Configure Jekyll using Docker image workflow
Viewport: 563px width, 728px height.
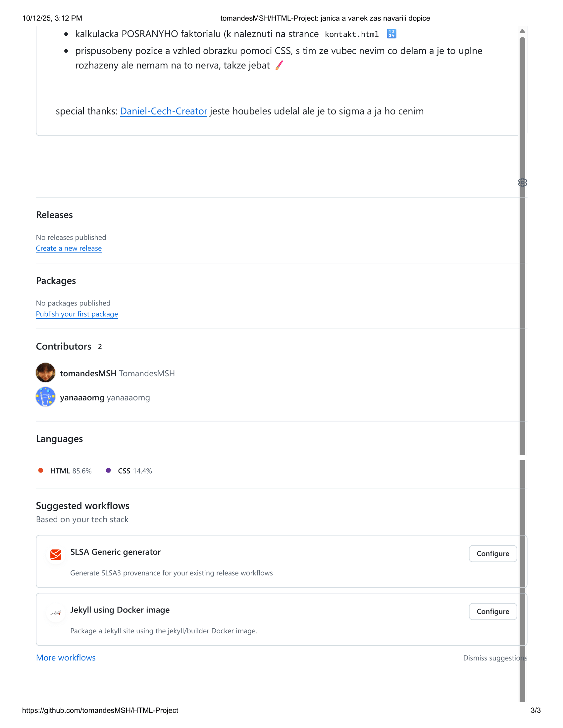pyautogui.click(x=493, y=611)
